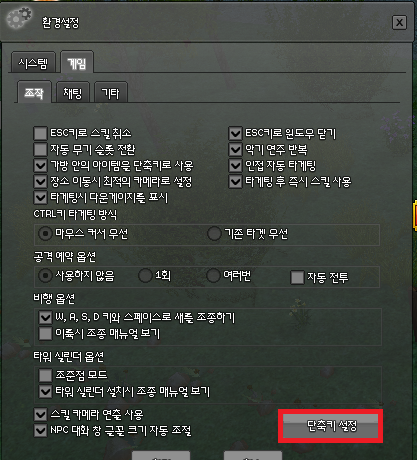Close the 환경설정 window
The height and width of the screenshot is (460, 417).
pos(399,23)
